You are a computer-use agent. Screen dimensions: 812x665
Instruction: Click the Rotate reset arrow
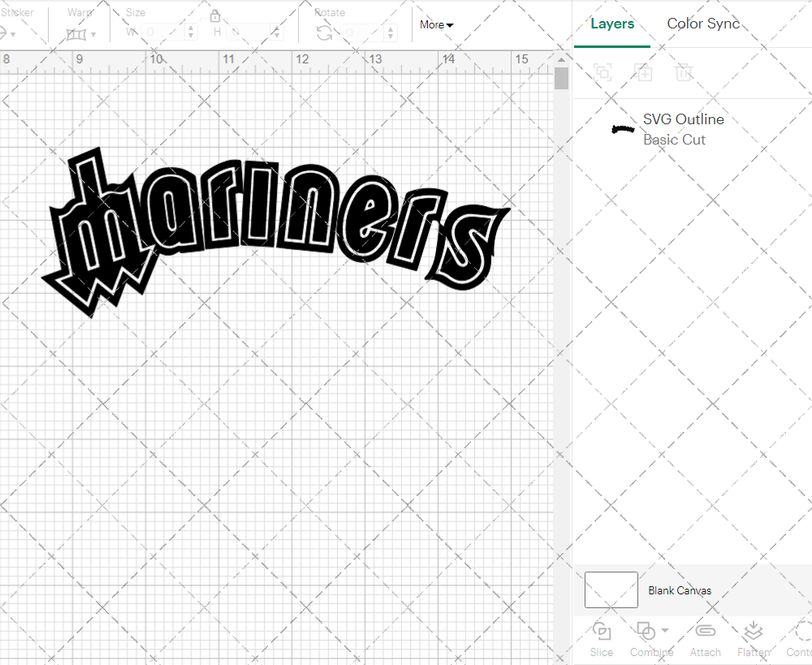click(324, 31)
